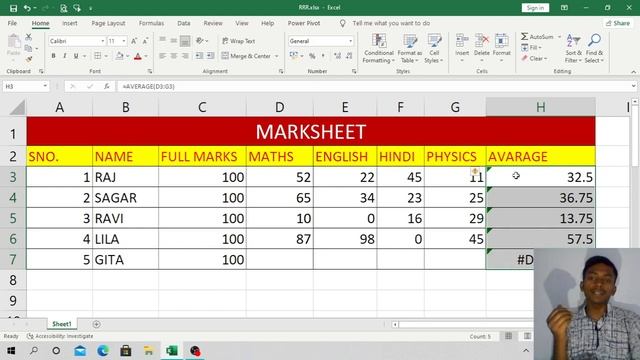
Task: Click Decrease Decimal icon
Action: click(349, 56)
